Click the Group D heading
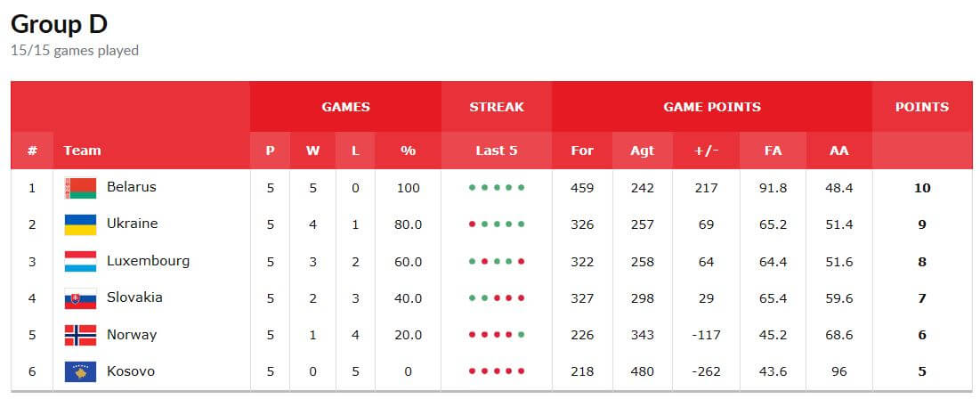The image size is (980, 399). pos(59,24)
